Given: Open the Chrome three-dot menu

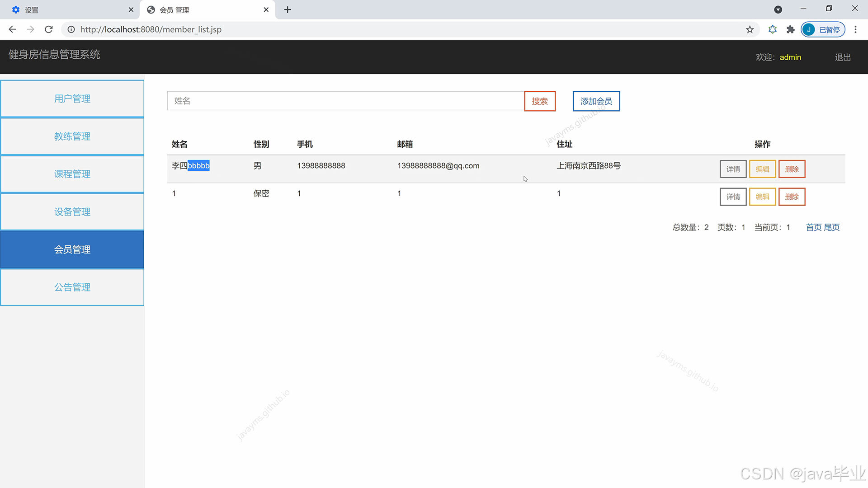Looking at the screenshot, I should coord(855,29).
